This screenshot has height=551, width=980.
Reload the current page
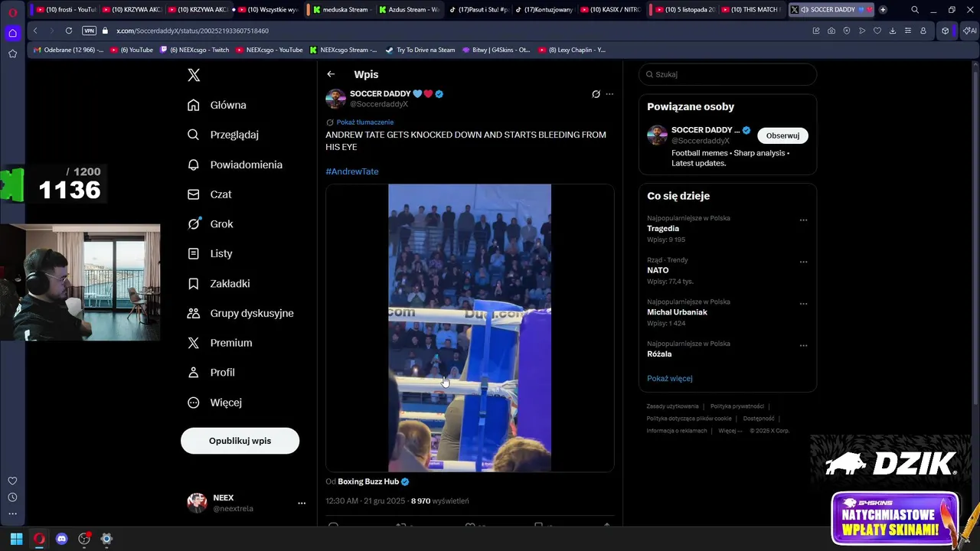pos(69,31)
